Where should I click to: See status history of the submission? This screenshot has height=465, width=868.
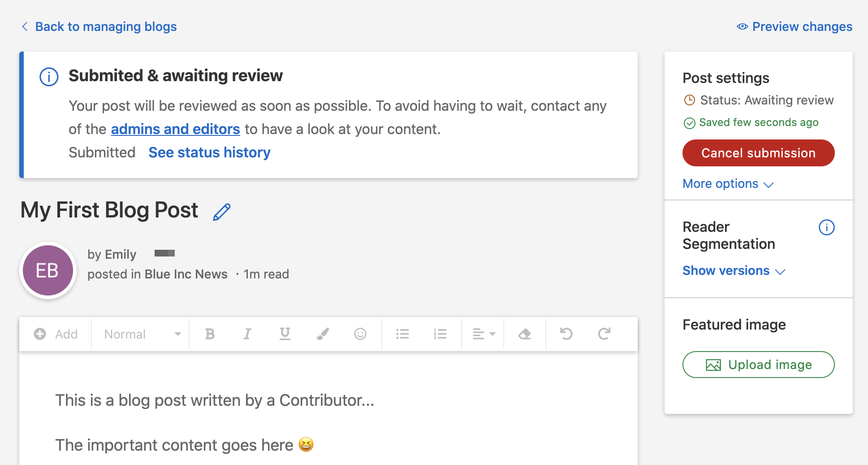[x=209, y=152]
